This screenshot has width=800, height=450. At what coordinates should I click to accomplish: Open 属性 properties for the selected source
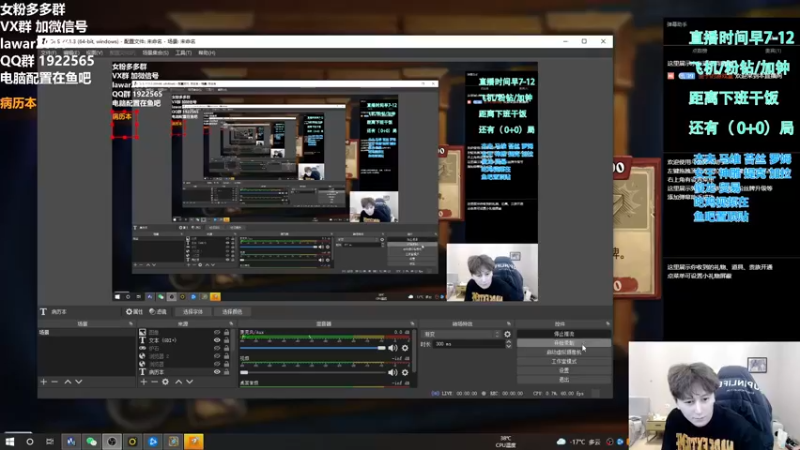[x=135, y=312]
